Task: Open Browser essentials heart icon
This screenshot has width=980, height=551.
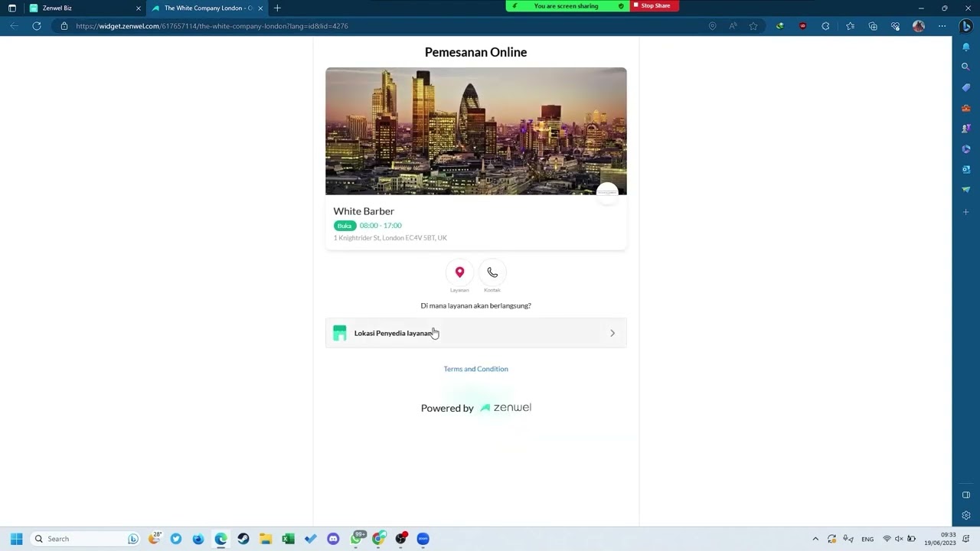Action: pos(895,26)
